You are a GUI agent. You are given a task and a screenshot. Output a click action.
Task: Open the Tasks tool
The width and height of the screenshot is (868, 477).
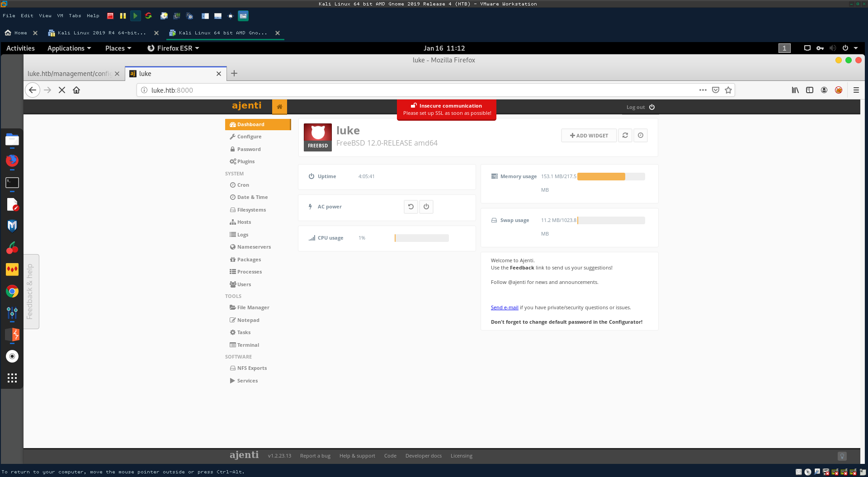click(240, 332)
